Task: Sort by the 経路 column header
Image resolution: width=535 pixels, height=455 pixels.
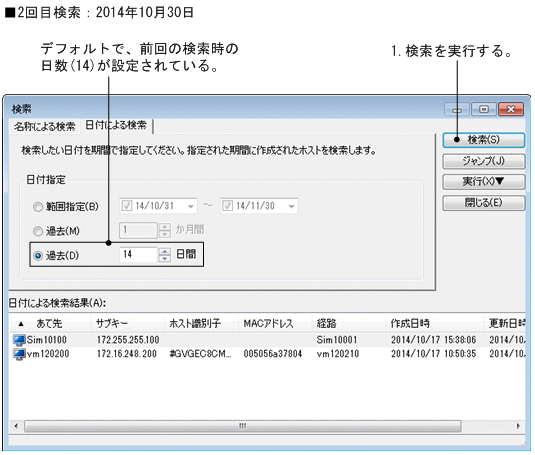Action: tap(349, 323)
